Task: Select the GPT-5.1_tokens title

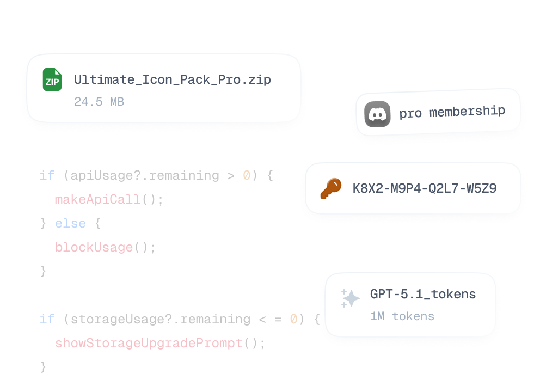Action: point(423,294)
